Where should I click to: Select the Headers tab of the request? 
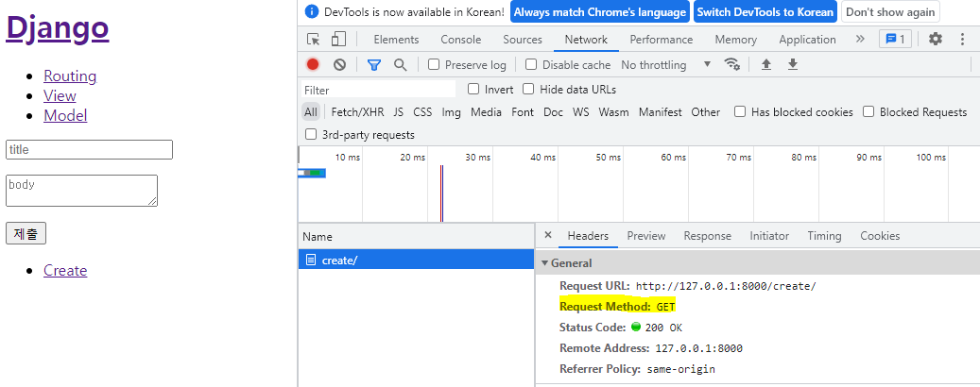coord(588,235)
